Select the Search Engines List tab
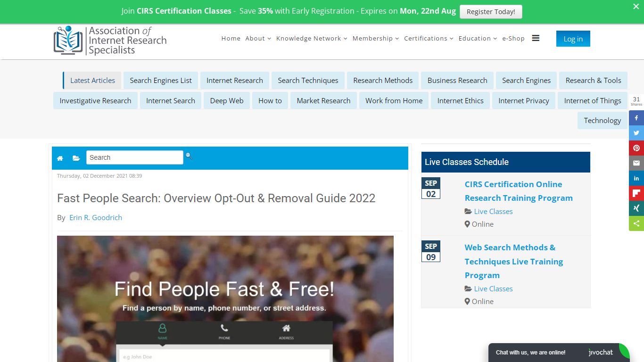644x362 pixels. (x=161, y=80)
